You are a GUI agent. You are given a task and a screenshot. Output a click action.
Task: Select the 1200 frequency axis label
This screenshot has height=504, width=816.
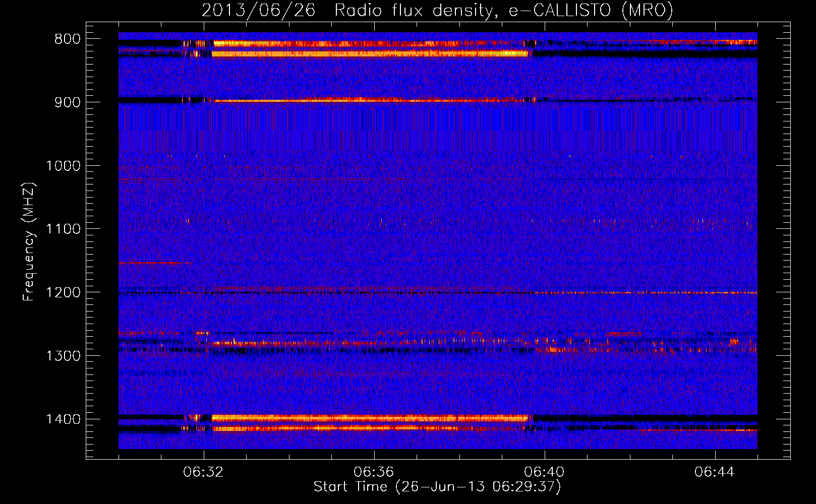point(64,293)
